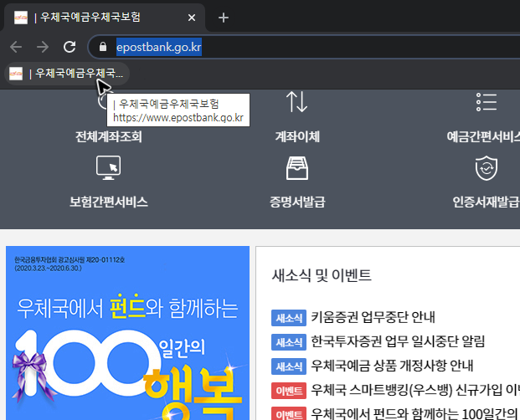Open event 우체국 스마트뱅킹(우스뱅) 신규가입
This screenshot has height=420, width=520.
click(415, 390)
